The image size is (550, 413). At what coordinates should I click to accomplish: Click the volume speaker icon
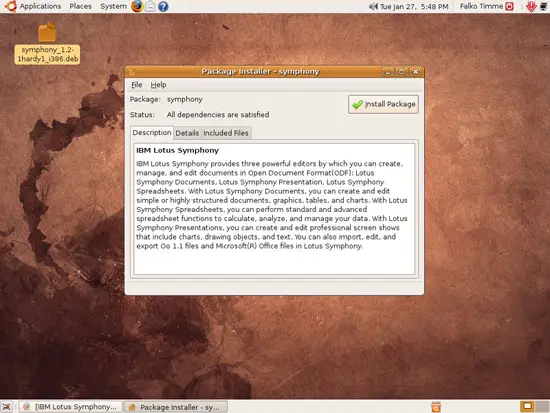pos(373,6)
